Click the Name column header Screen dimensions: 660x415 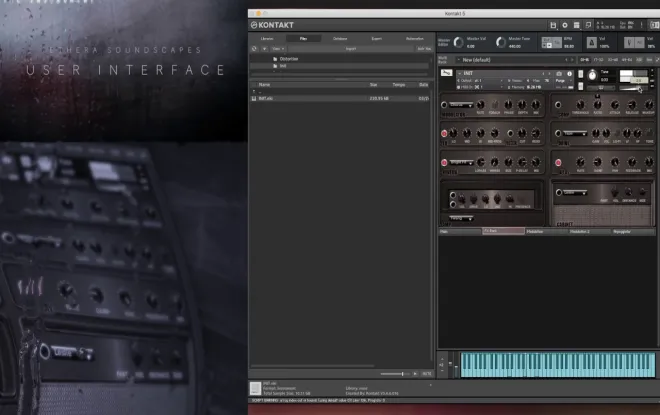pos(264,85)
